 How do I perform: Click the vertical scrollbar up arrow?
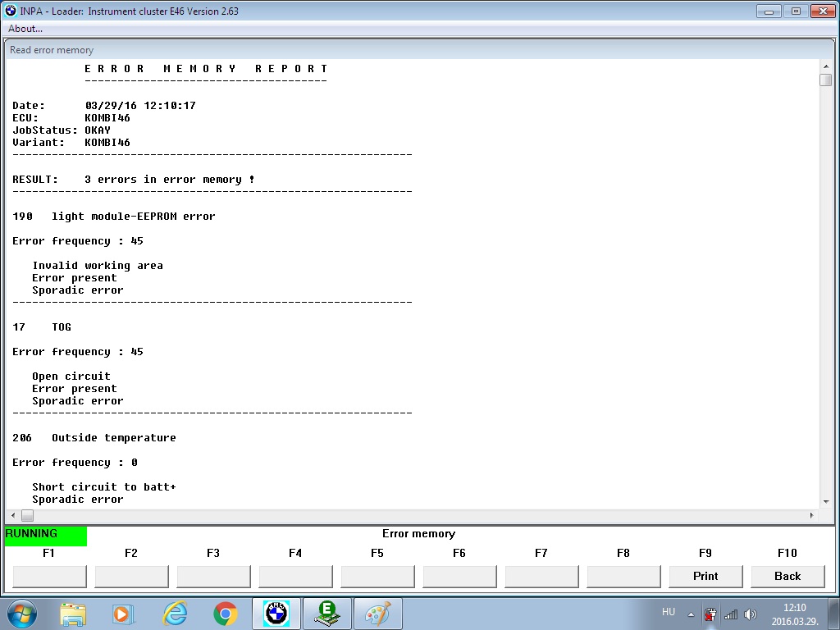(825, 66)
